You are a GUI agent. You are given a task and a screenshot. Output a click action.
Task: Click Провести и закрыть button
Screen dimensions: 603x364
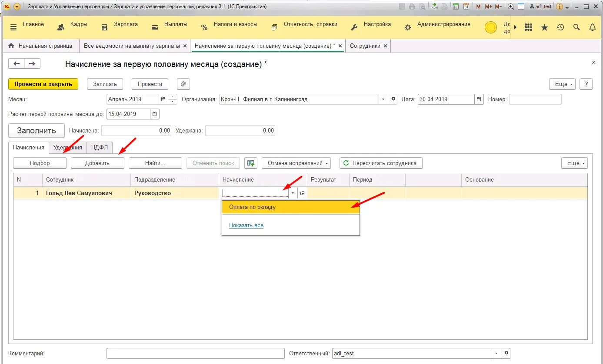(x=43, y=84)
